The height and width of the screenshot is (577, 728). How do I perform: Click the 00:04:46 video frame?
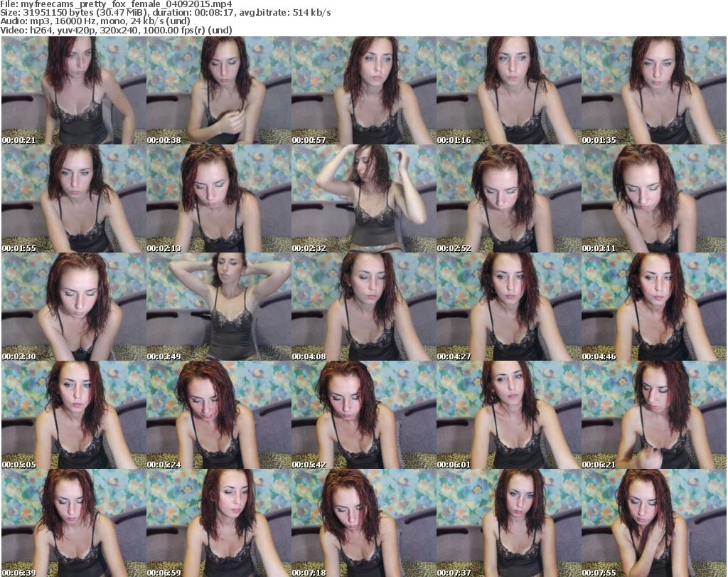tap(654, 307)
